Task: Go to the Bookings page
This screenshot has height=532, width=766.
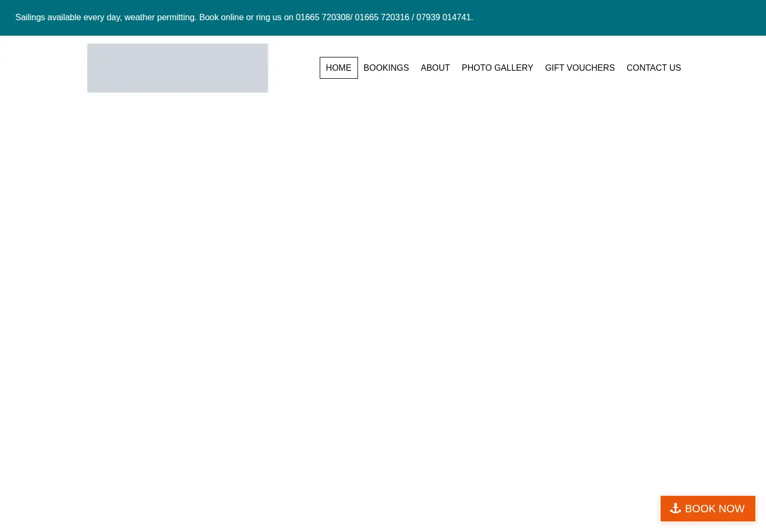Action: 386,68
